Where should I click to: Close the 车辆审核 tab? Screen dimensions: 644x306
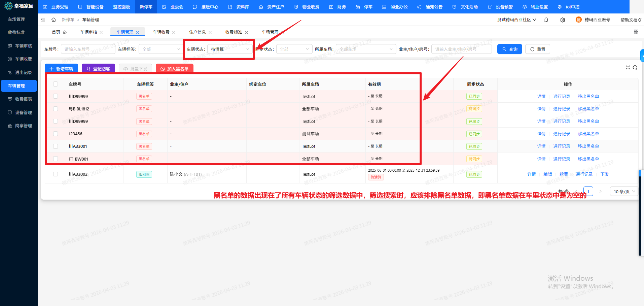coord(101,33)
